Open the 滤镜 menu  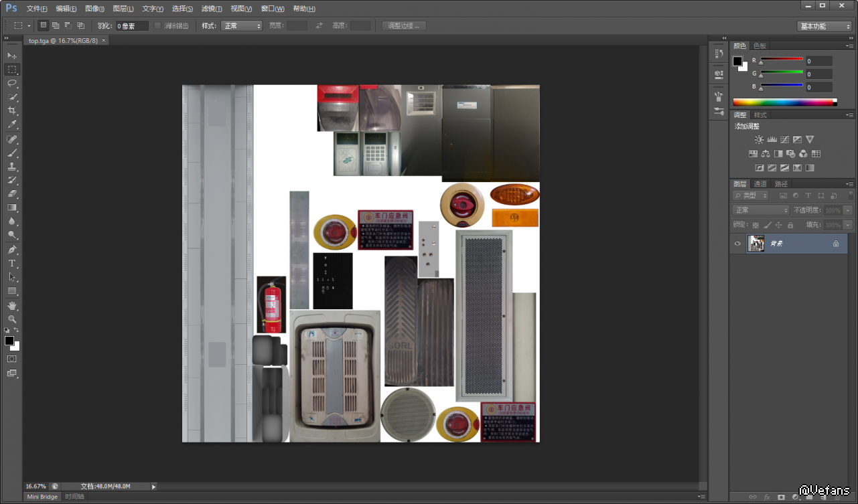212,9
